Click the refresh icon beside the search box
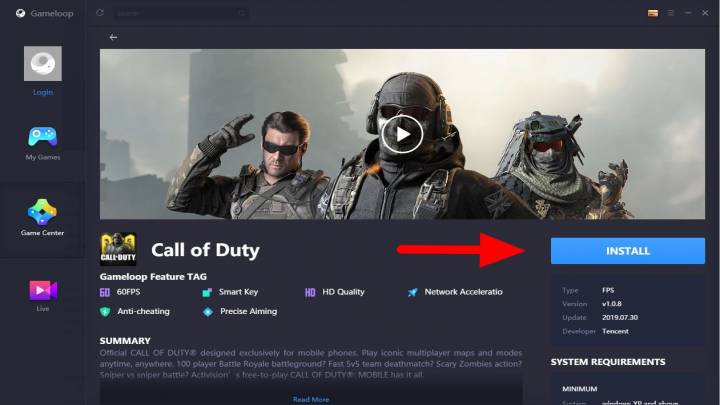The height and width of the screenshot is (405, 720). pos(99,13)
